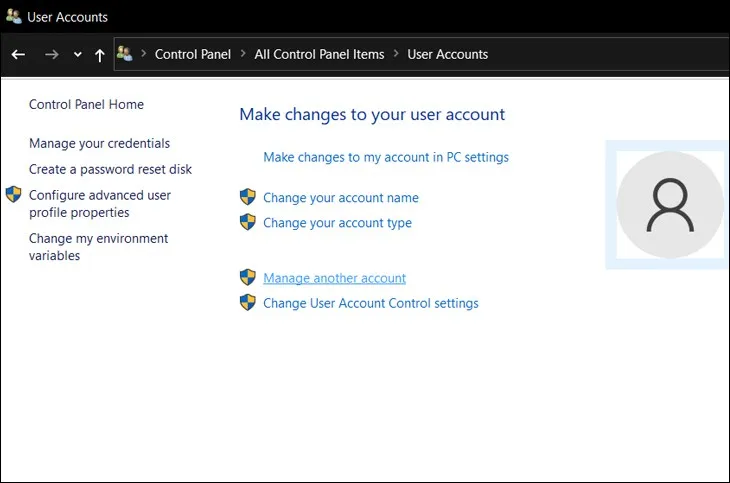Select Control Panel in the breadcrumb path
Viewport: 730px width, 483px height.
[193, 54]
